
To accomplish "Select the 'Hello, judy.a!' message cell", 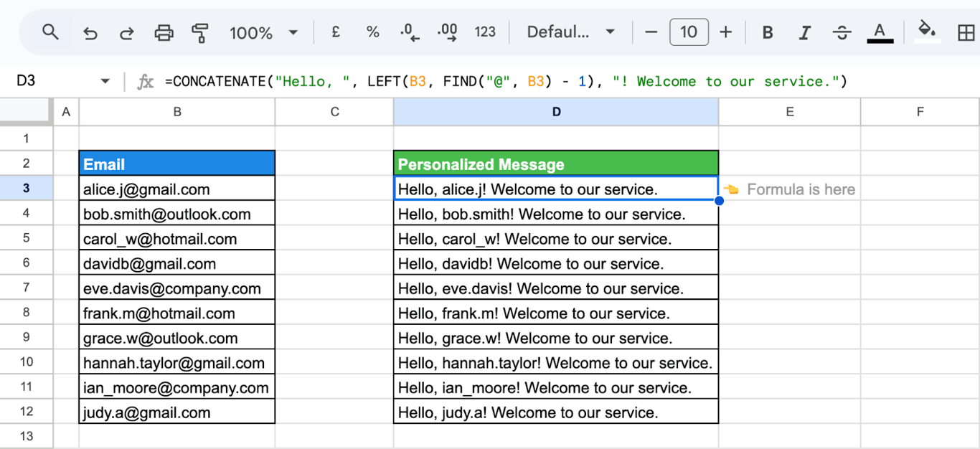I will [556, 412].
